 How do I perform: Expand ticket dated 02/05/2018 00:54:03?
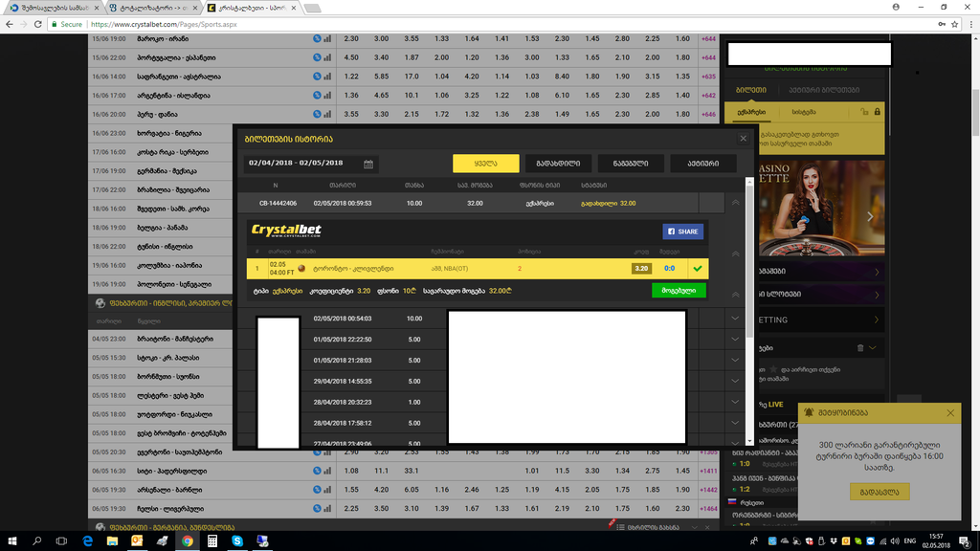click(735, 318)
